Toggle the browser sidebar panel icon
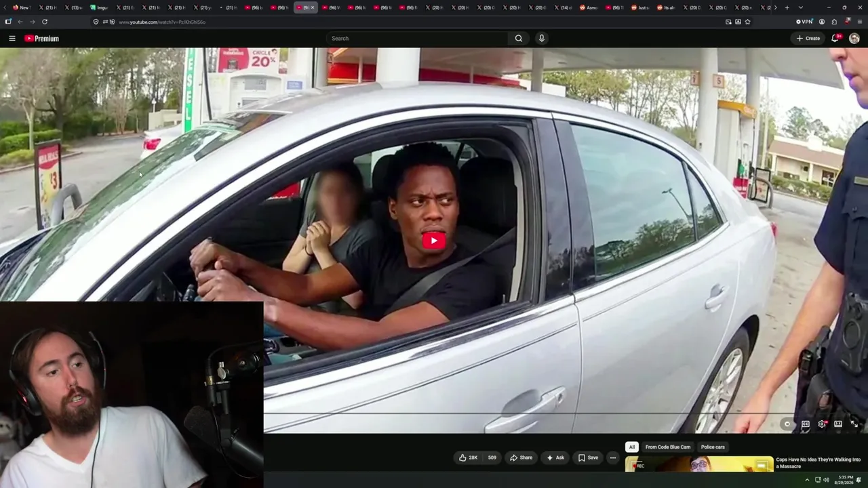868x488 pixels. pos(8,22)
